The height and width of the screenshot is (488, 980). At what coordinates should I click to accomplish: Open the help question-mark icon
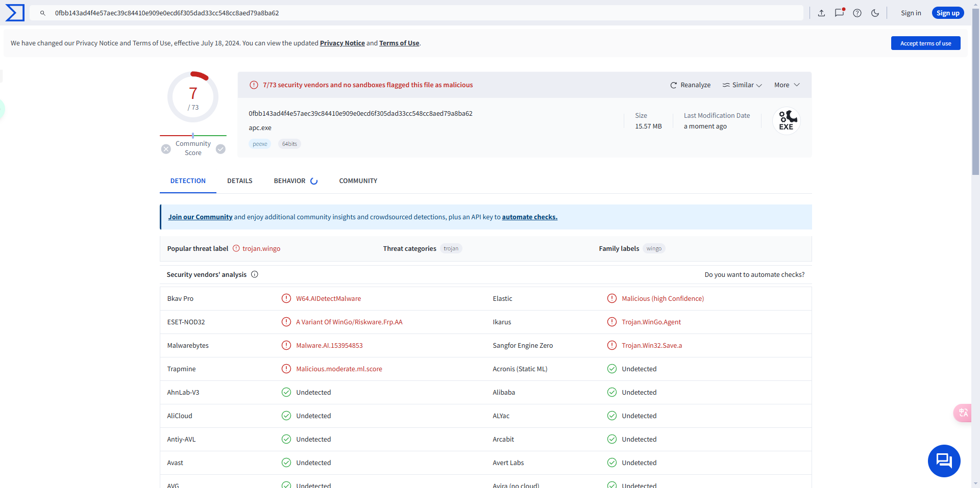click(x=857, y=13)
